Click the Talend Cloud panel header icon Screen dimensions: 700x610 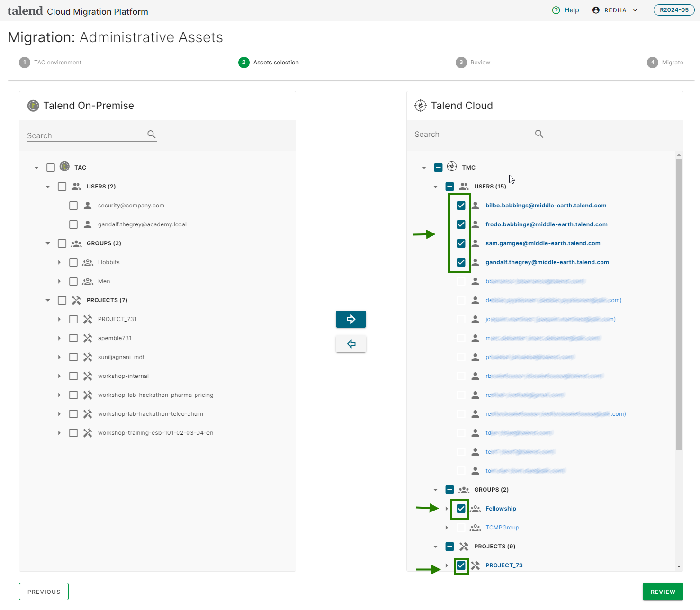421,106
